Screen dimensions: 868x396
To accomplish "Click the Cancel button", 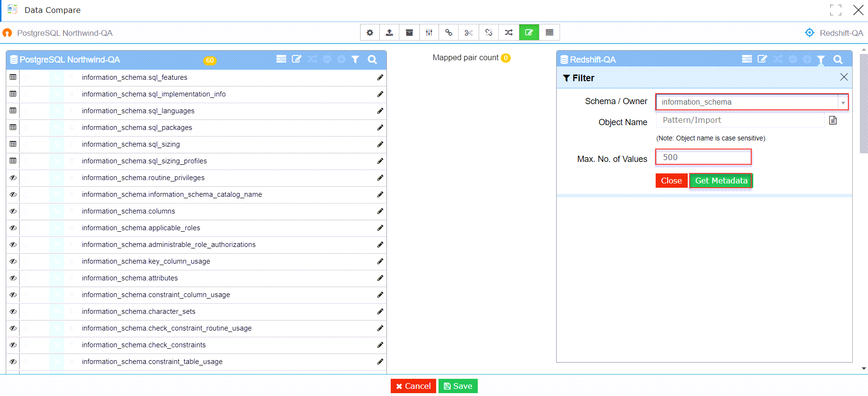I will point(413,386).
